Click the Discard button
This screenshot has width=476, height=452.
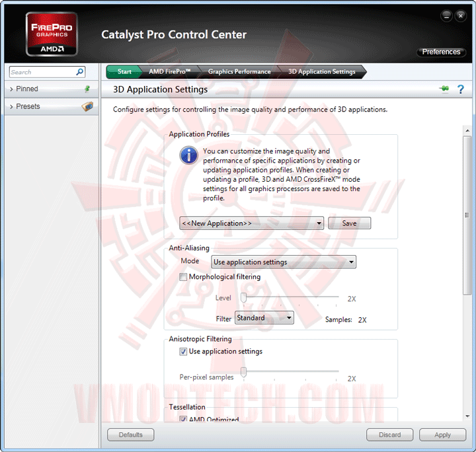pos(390,435)
